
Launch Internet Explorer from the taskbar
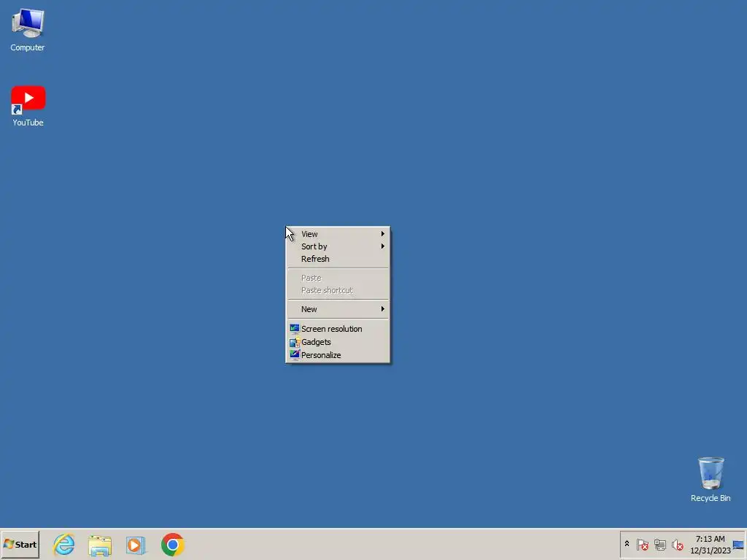click(x=64, y=544)
